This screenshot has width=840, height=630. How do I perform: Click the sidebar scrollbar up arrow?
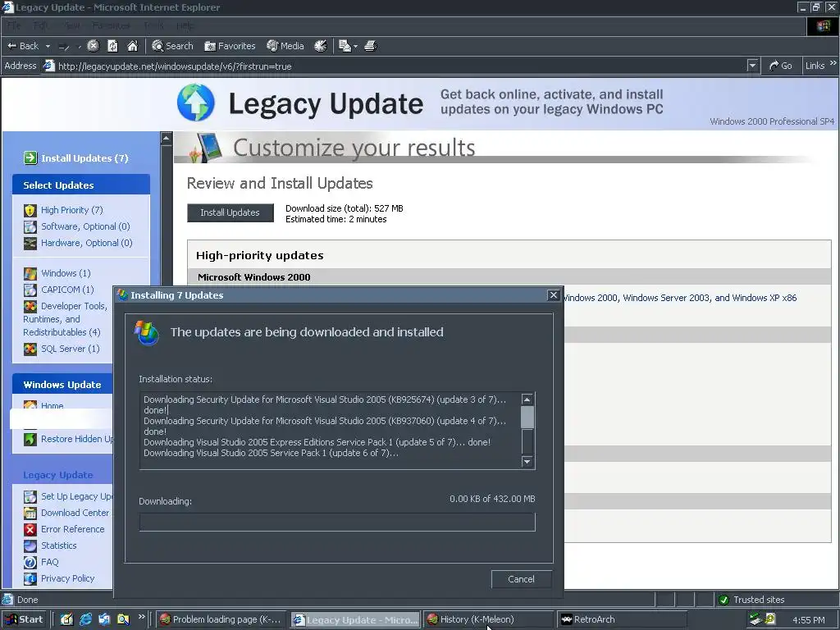(166, 138)
